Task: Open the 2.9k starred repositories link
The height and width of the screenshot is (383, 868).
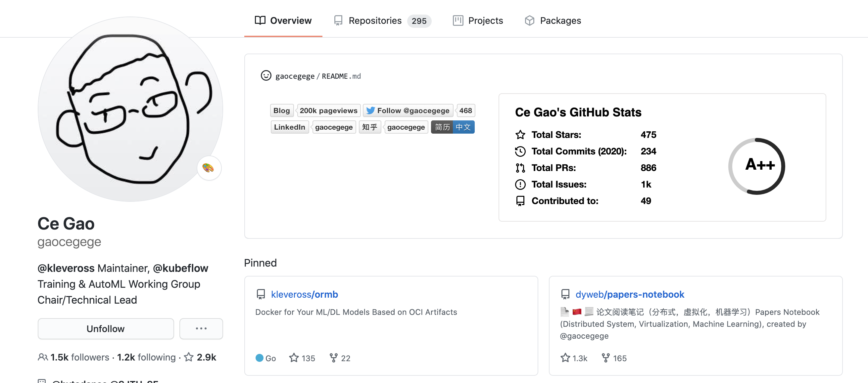Action: click(200, 357)
